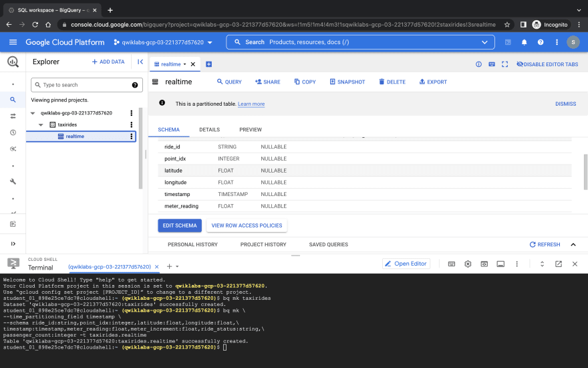This screenshot has height=368, width=588.
Task: Compose a new query tab with plus icon
Action: 209,64
